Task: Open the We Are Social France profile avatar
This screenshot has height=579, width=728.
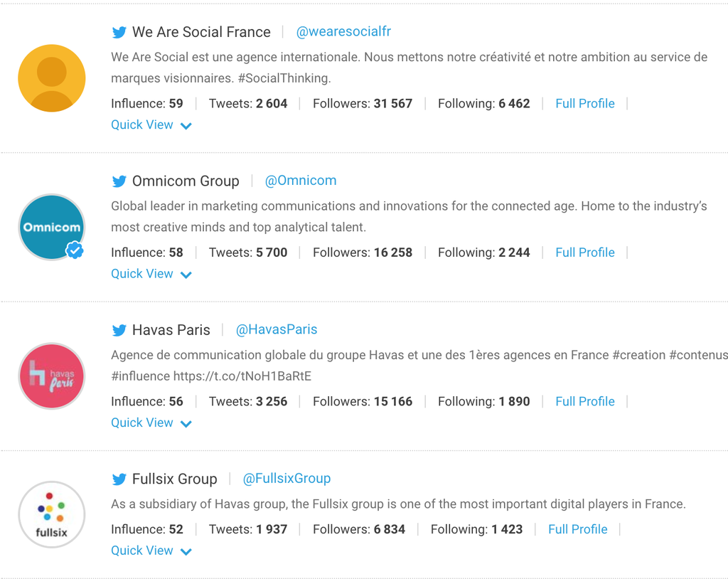Action: click(x=52, y=78)
